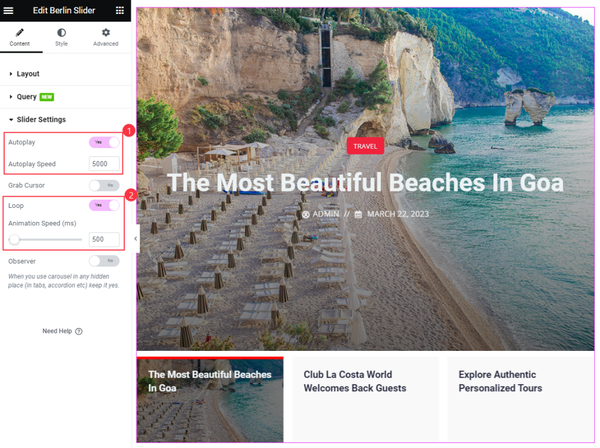This screenshot has width=600, height=448.
Task: Open the hamburger menu in Elementor header
Action: point(8,10)
